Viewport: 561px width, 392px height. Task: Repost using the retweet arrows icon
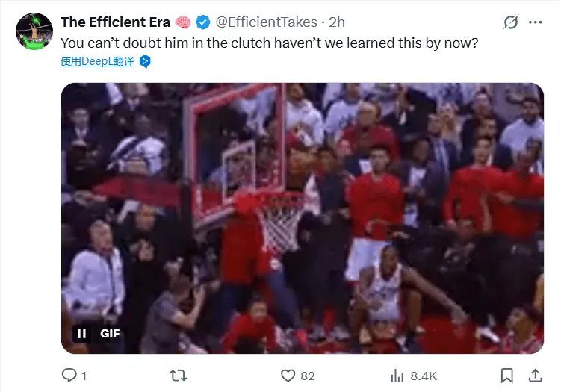pyautogui.click(x=179, y=376)
